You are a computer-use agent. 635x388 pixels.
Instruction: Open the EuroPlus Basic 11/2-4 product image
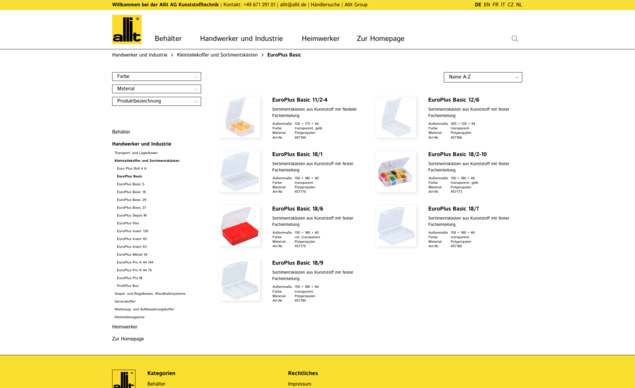[240, 117]
